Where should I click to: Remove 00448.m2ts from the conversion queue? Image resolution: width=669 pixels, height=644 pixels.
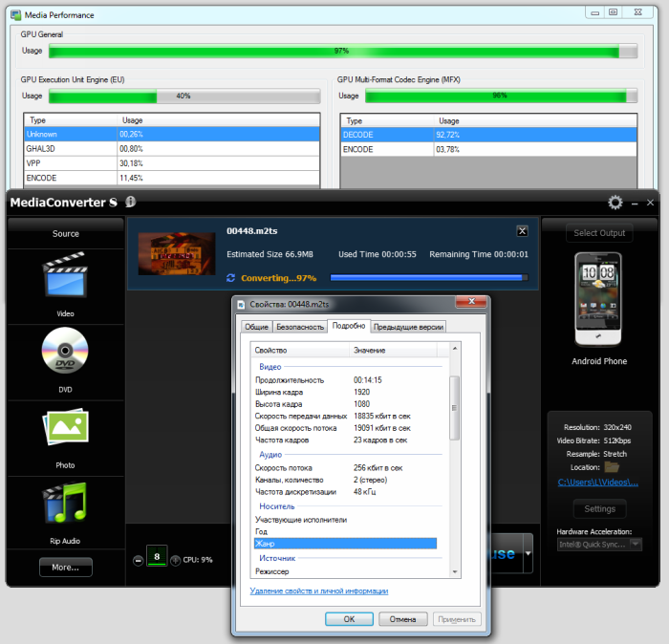(522, 231)
